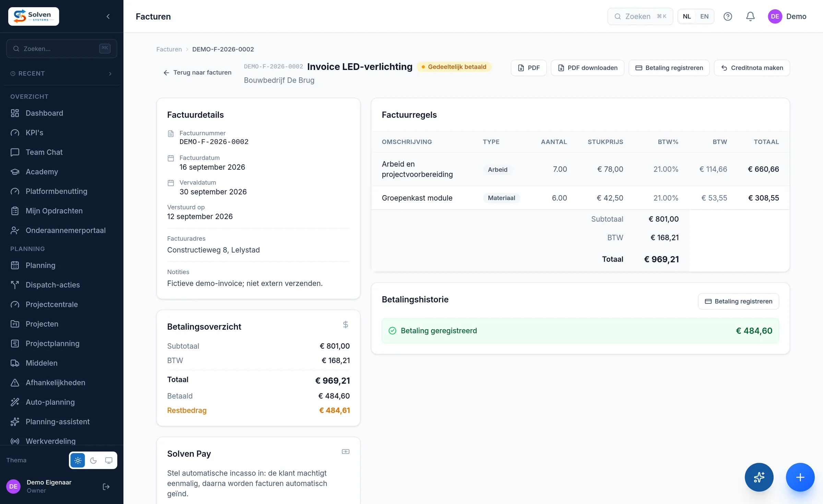Click address Constructieweg 8, Lelystad
Image resolution: width=823 pixels, height=504 pixels.
pyautogui.click(x=213, y=250)
